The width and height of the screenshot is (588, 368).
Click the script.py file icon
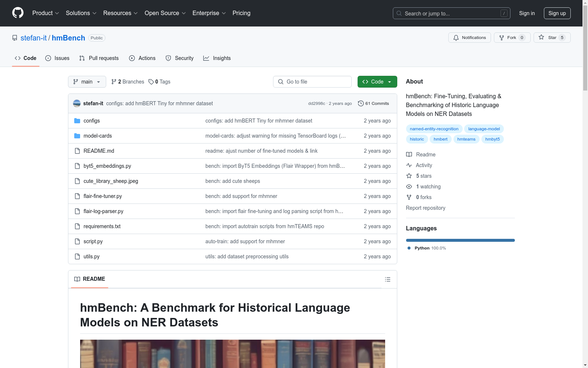pyautogui.click(x=77, y=241)
